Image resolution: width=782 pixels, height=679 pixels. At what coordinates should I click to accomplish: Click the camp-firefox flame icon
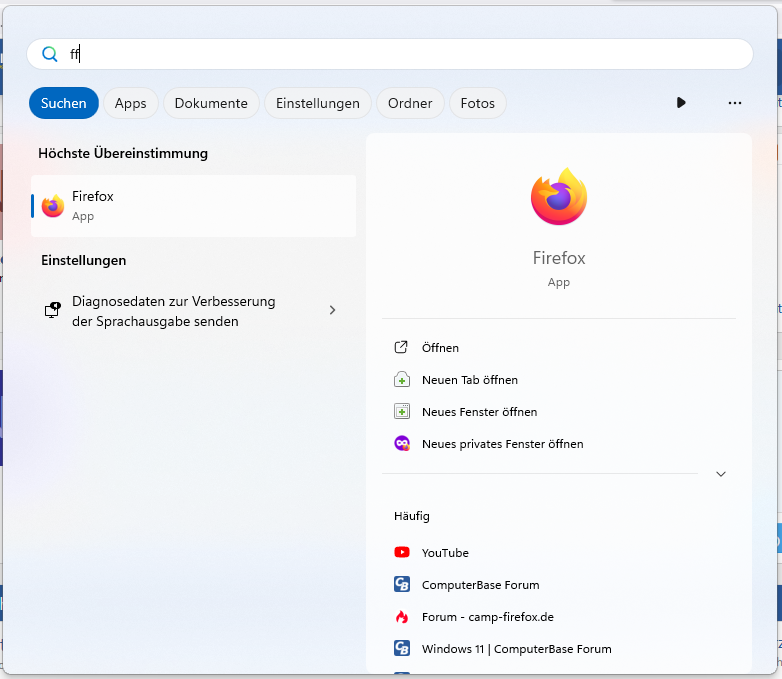point(402,617)
